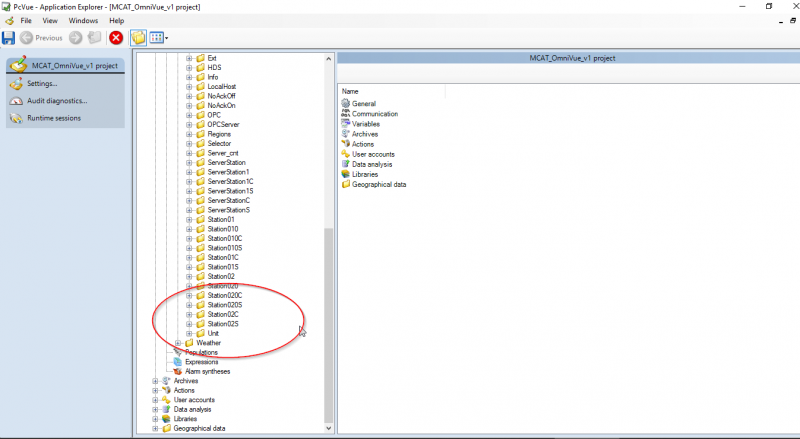Viewport: 800px width, 439px height.
Task: Open the Communication item icon in list
Action: coord(346,114)
